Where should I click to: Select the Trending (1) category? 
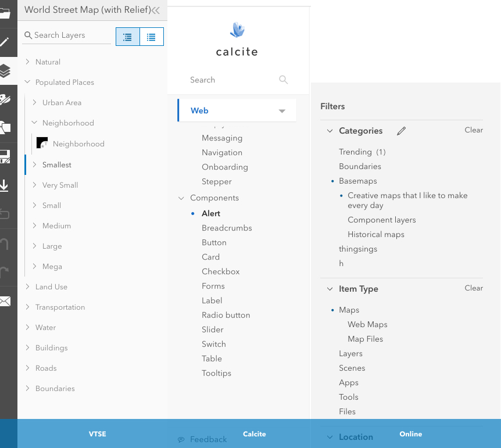click(362, 152)
